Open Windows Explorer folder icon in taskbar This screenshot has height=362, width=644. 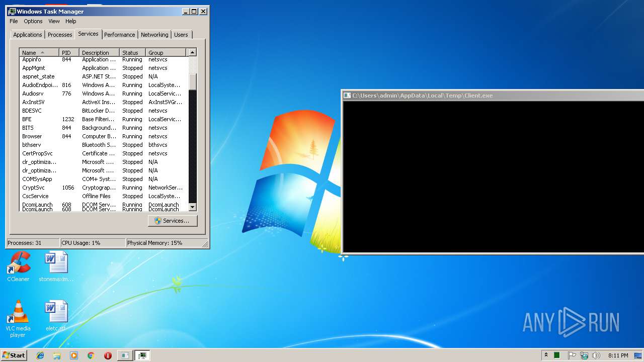coord(57,355)
